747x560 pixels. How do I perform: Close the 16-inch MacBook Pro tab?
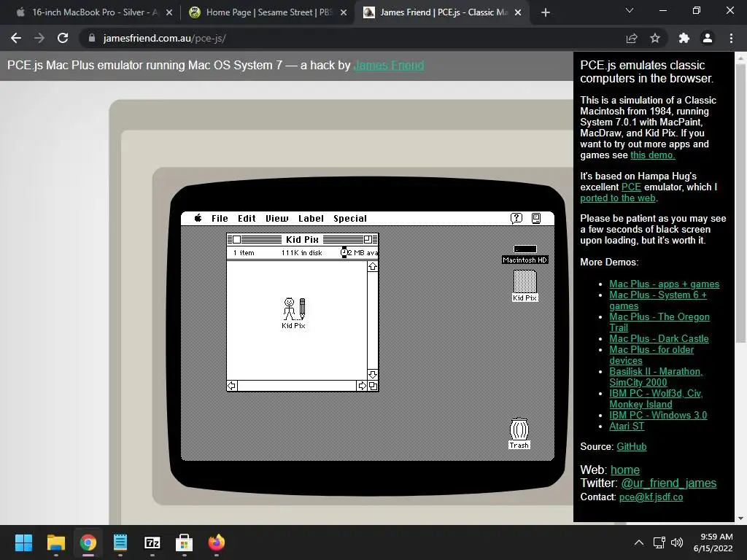169,12
